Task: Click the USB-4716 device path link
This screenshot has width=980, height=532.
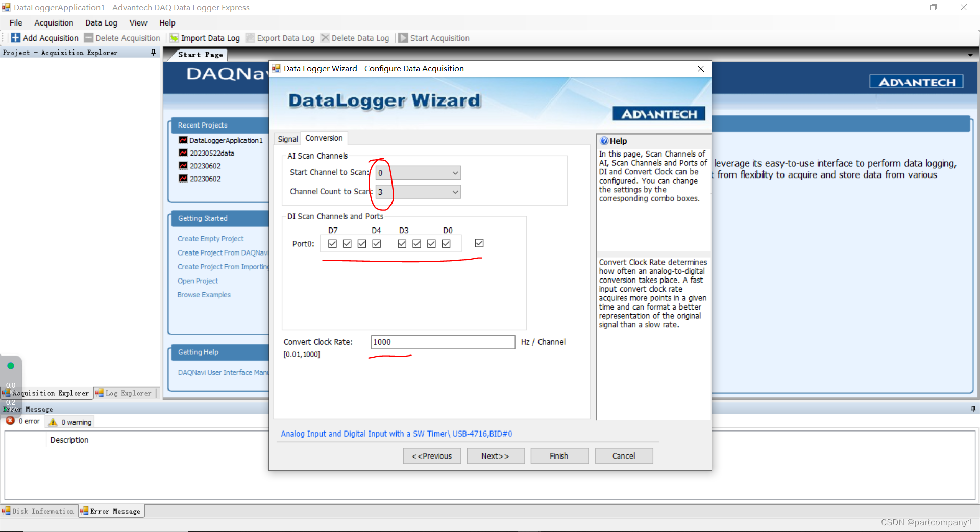Action: [x=397, y=434]
